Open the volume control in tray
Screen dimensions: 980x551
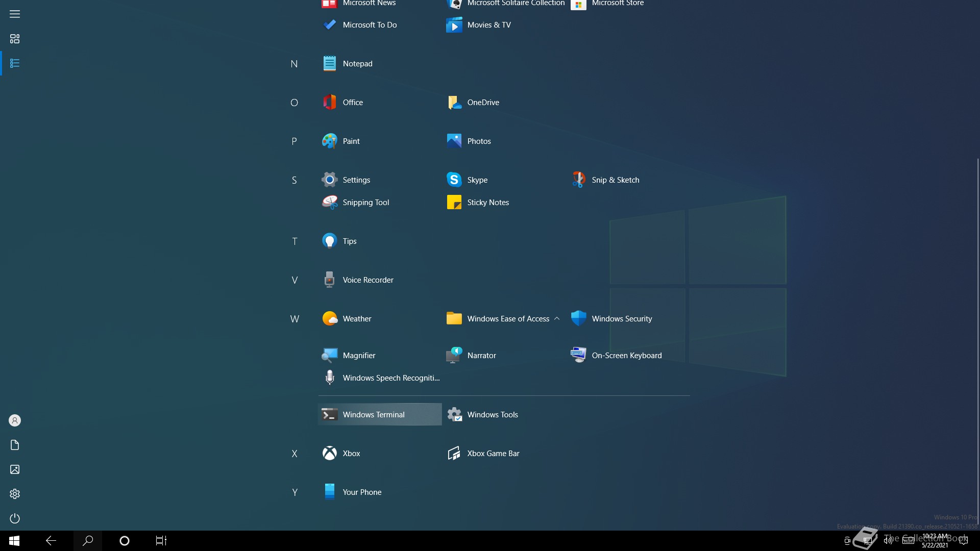pos(888,541)
